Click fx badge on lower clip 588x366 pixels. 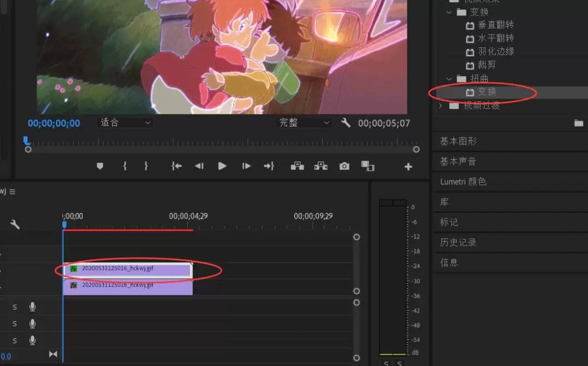pos(73,285)
